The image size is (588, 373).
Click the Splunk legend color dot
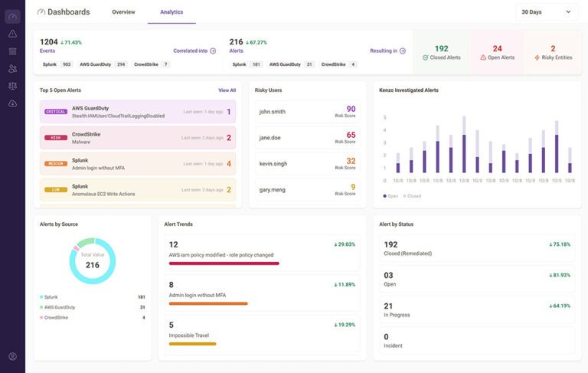point(41,297)
